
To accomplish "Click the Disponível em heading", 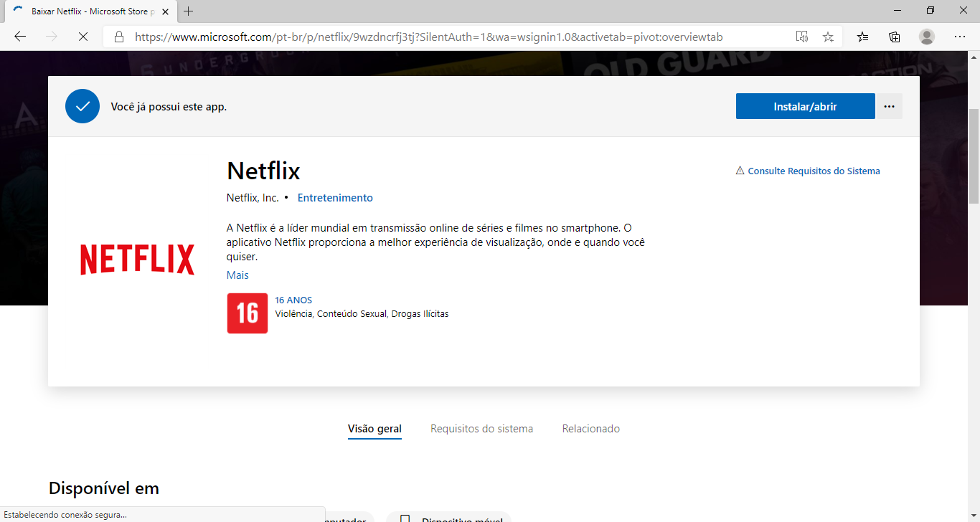I will (104, 488).
